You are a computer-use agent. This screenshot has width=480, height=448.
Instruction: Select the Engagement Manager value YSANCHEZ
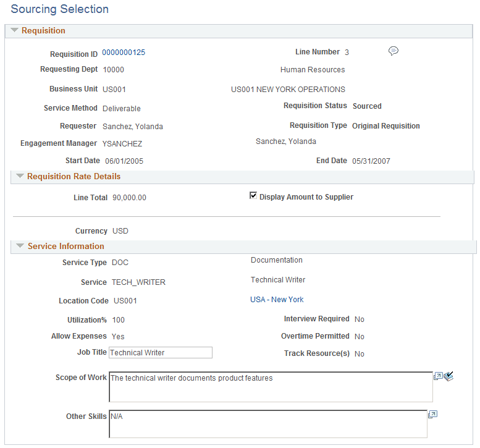coord(122,143)
